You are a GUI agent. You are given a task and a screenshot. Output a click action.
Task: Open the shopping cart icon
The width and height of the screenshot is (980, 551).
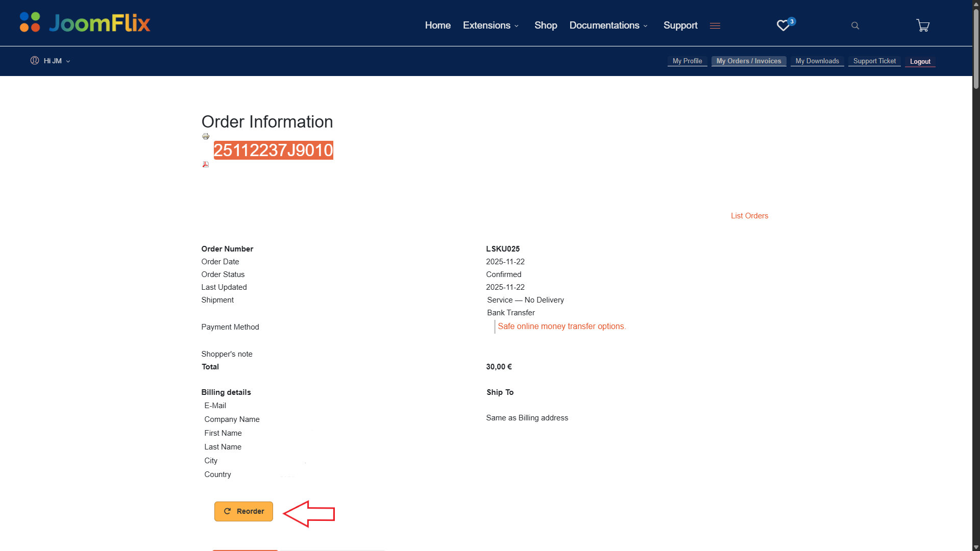[923, 26]
